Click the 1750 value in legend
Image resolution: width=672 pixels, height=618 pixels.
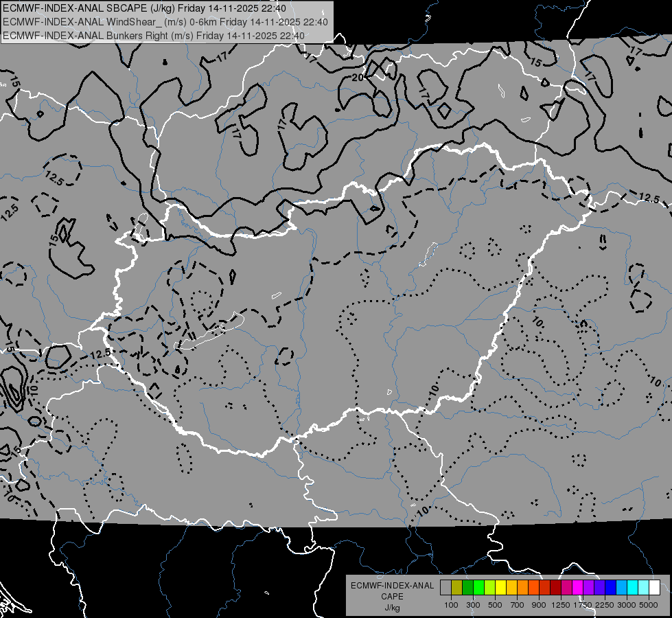583,605
